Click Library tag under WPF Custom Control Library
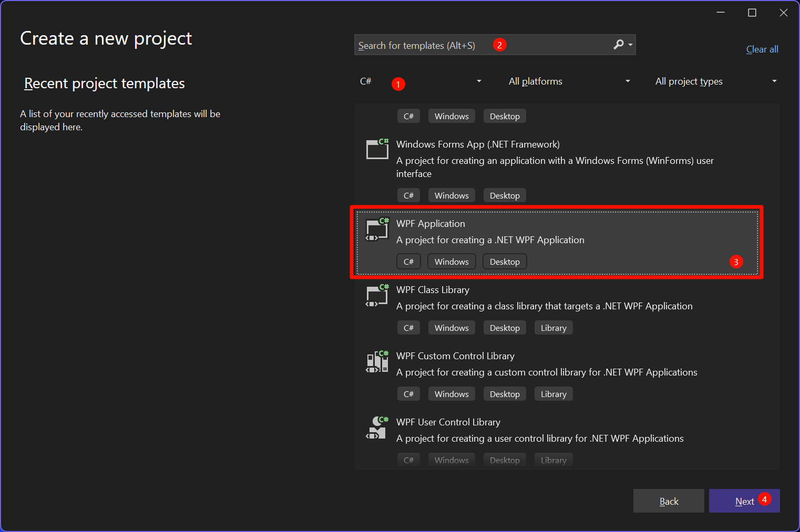 [553, 394]
